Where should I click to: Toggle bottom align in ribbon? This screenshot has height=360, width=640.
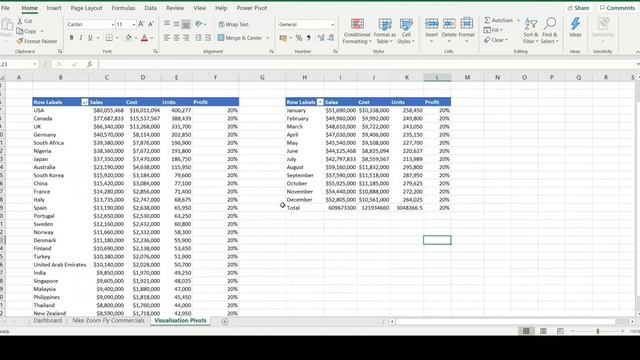(x=186, y=24)
